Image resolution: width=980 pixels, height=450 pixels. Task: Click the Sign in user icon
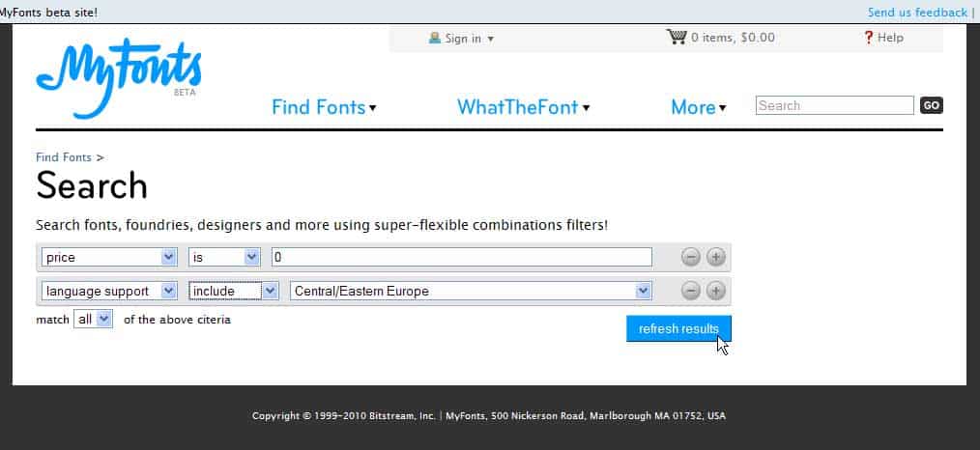434,39
